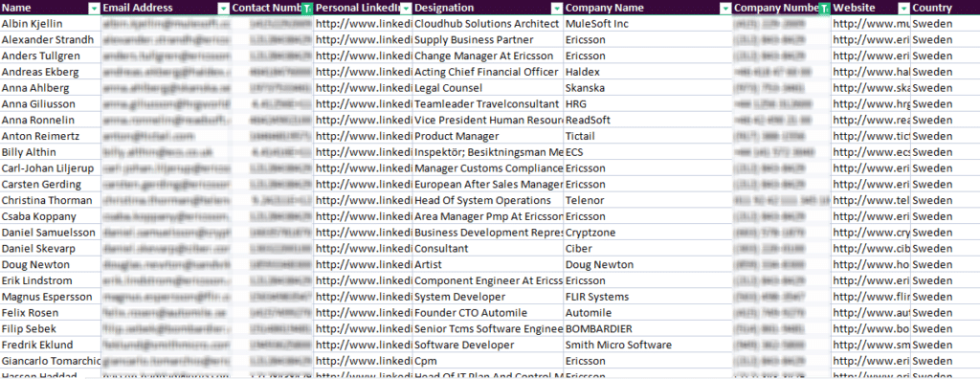Select the 'BOMBARDIER' company cell
980x379 pixels.
[x=648, y=329]
